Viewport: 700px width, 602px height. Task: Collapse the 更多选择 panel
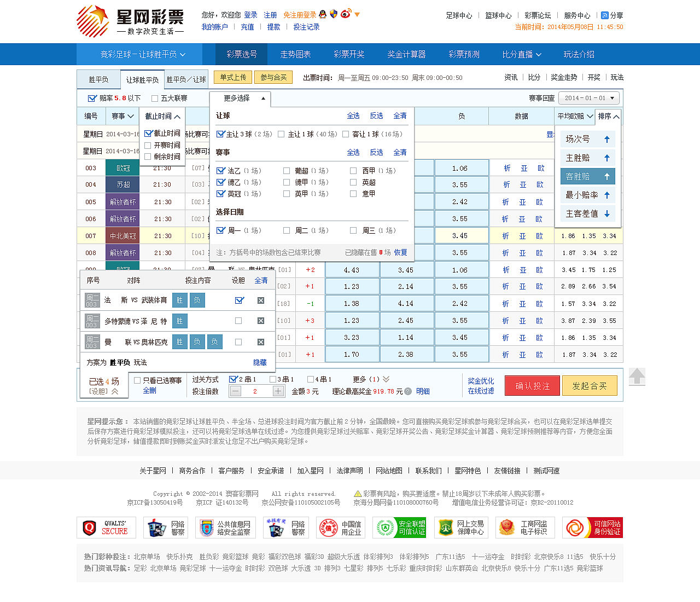264,99
